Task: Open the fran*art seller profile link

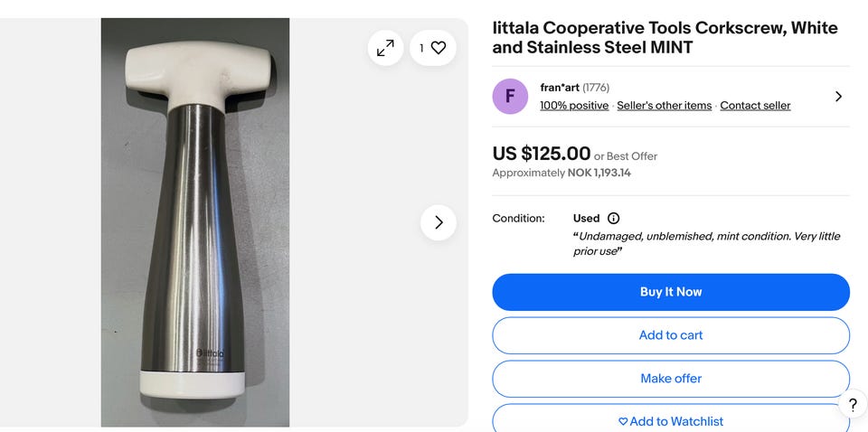Action: tap(559, 88)
